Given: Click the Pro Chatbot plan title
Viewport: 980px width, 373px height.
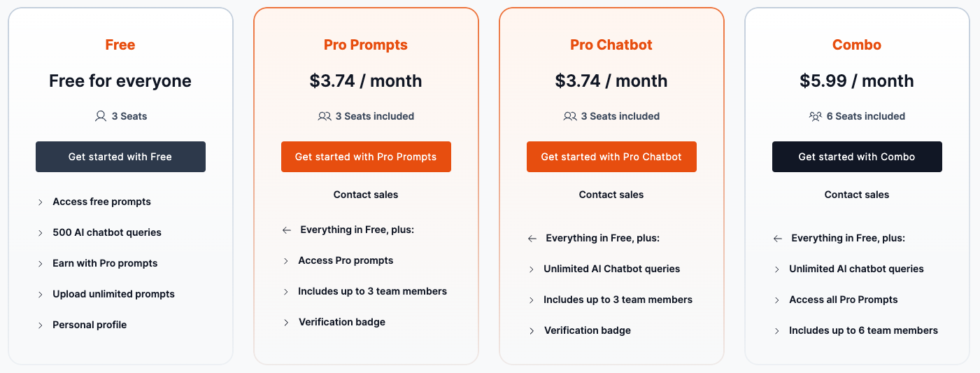Looking at the screenshot, I should (611, 45).
